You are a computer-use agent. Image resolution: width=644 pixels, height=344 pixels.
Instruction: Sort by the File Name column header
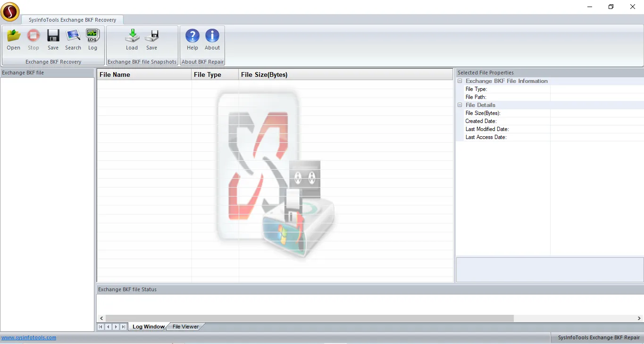coord(144,74)
